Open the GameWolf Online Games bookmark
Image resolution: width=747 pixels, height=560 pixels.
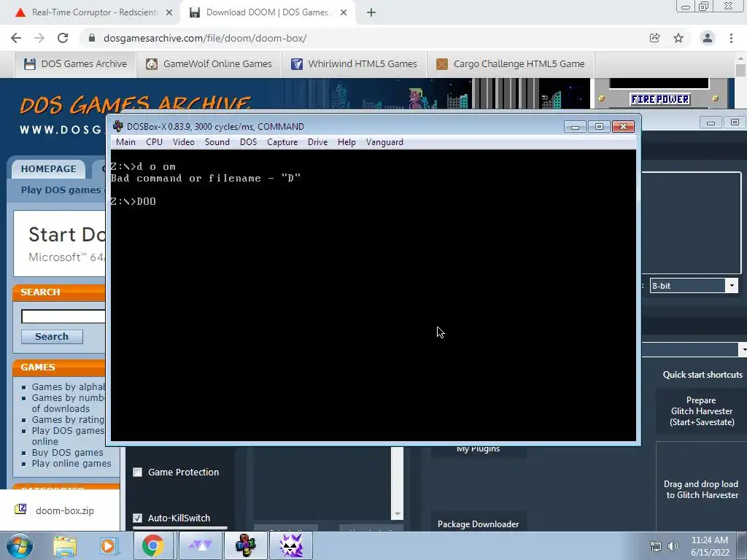209,64
